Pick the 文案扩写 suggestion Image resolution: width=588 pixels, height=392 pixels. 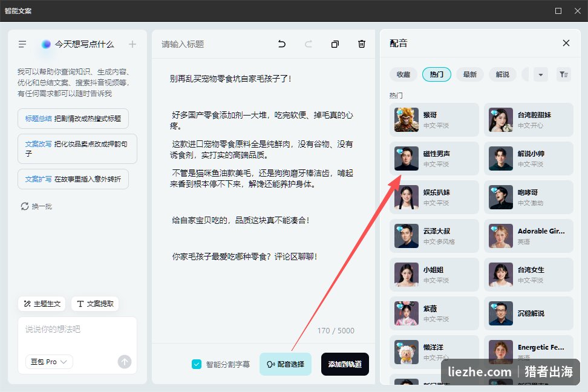73,179
